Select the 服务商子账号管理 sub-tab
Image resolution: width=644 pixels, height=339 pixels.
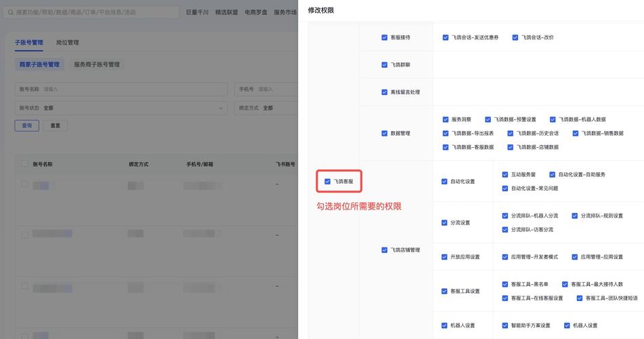click(97, 64)
